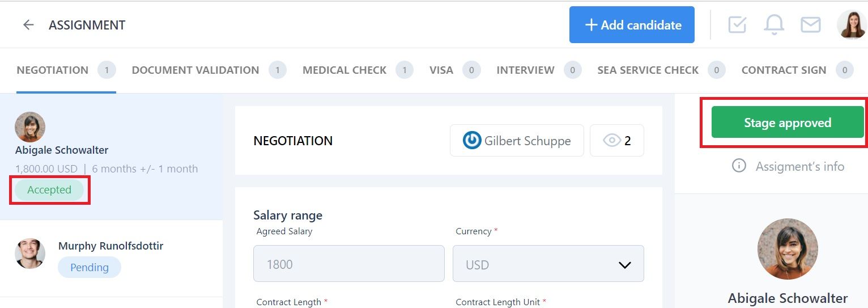Viewport: 868px width, 308px height.
Task: Click the Gilbert Schuppe button
Action: 517,140
